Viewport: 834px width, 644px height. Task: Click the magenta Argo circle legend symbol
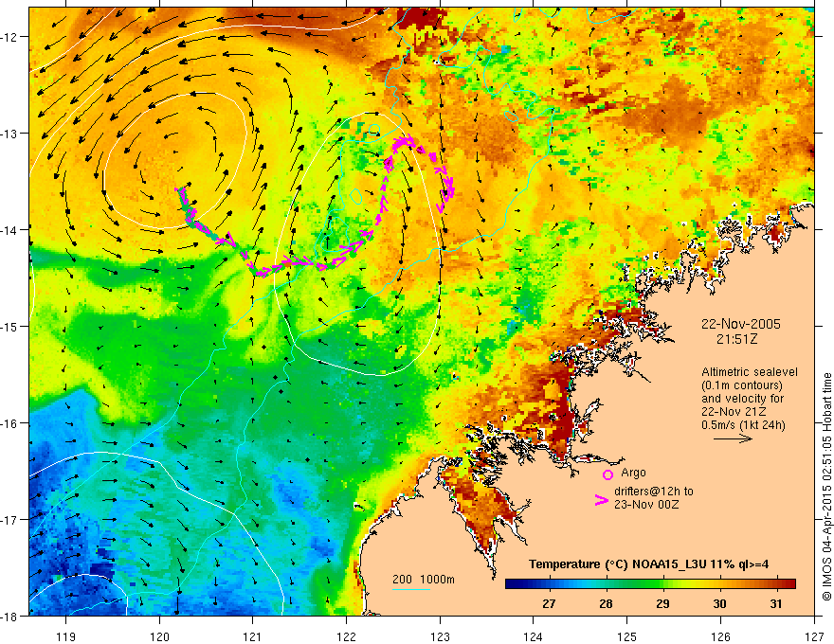[x=607, y=474]
